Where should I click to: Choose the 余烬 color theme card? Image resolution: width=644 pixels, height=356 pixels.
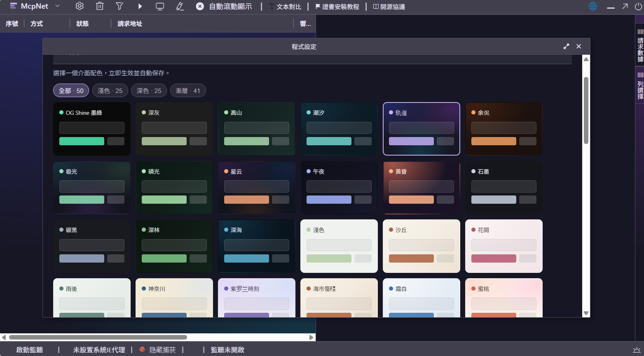504,129
